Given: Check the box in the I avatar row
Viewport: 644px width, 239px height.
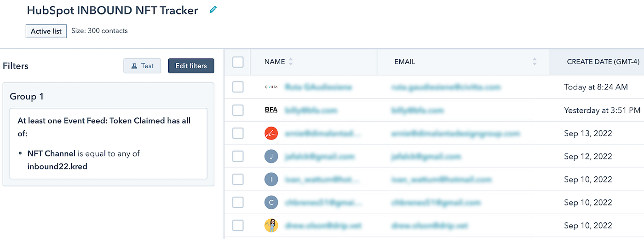Looking at the screenshot, I should point(238,179).
